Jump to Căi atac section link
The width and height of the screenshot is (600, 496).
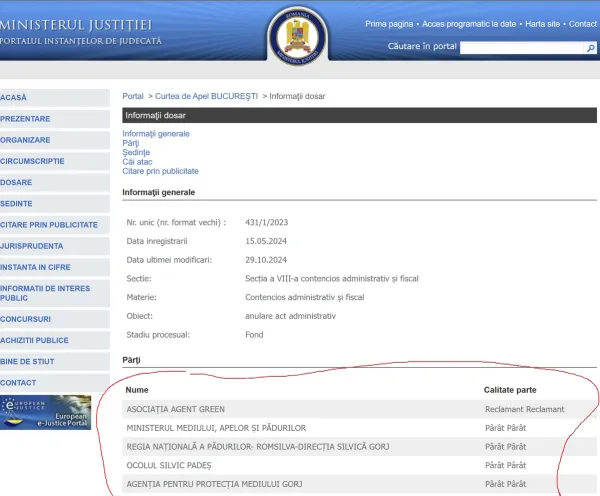[137, 162]
